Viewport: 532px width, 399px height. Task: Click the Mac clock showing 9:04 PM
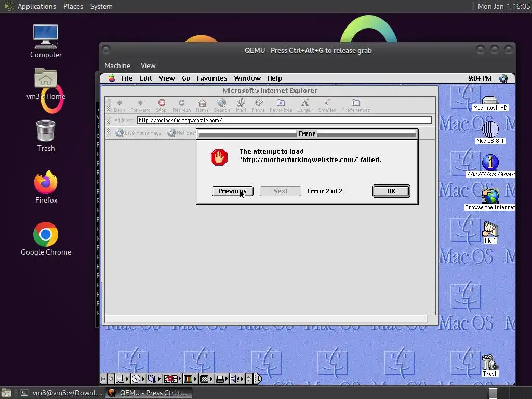point(480,78)
